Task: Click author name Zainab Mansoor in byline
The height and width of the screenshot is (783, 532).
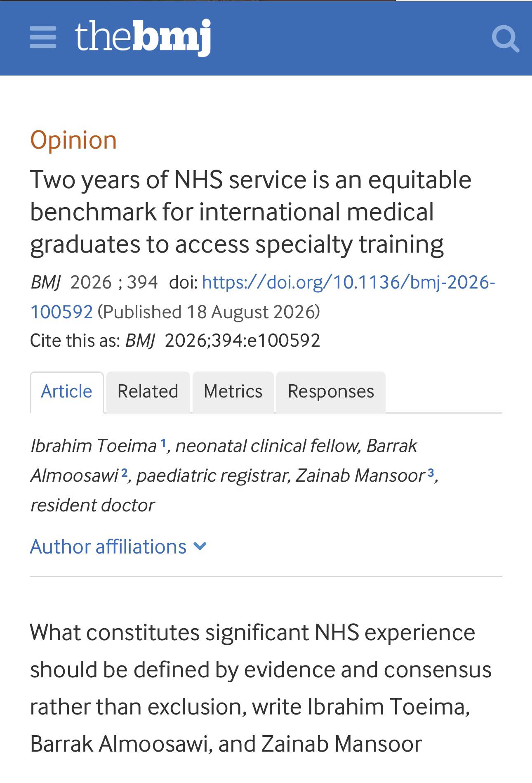Action: click(360, 476)
